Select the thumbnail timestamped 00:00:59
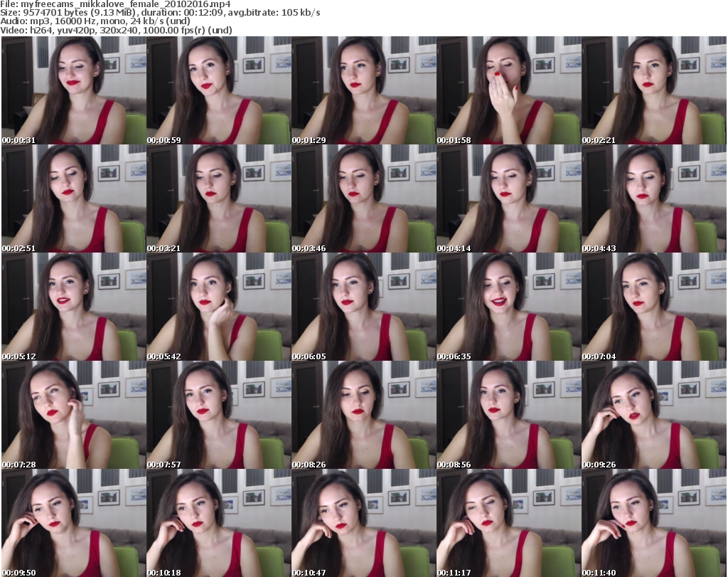Viewport: 728px width, 577px height. [219, 90]
